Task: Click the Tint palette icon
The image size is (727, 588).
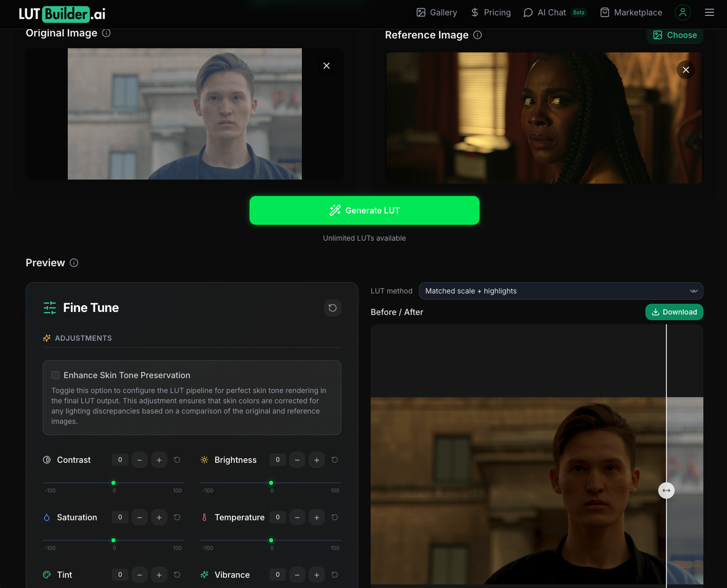Action: pyautogui.click(x=47, y=575)
